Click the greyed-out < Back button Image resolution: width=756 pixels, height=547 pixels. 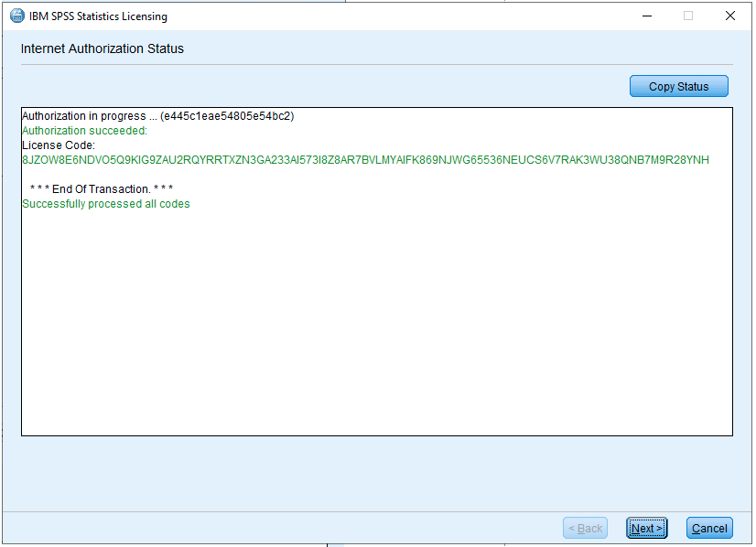(x=585, y=528)
